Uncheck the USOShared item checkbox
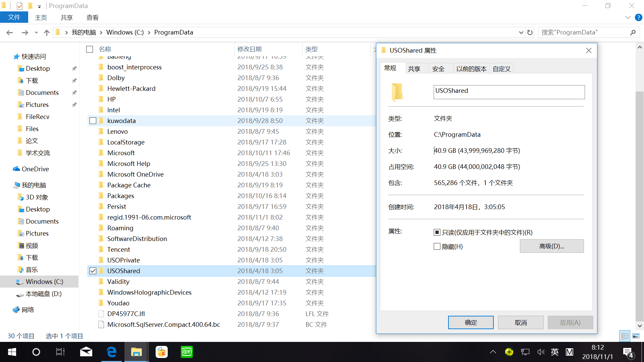This screenshot has height=362, width=644. tap(93, 271)
